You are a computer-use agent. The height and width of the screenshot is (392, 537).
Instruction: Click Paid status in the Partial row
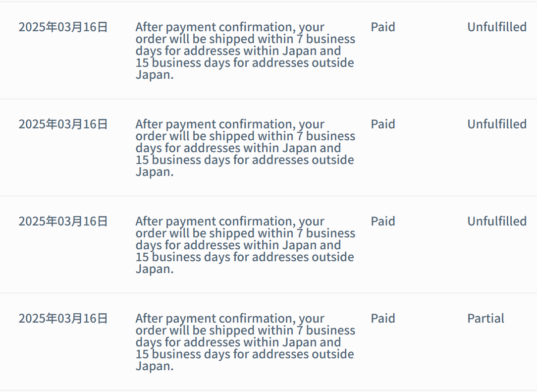(x=382, y=318)
